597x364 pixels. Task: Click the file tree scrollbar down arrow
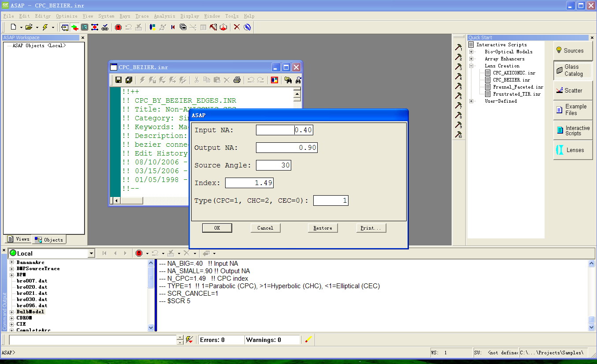click(151, 327)
